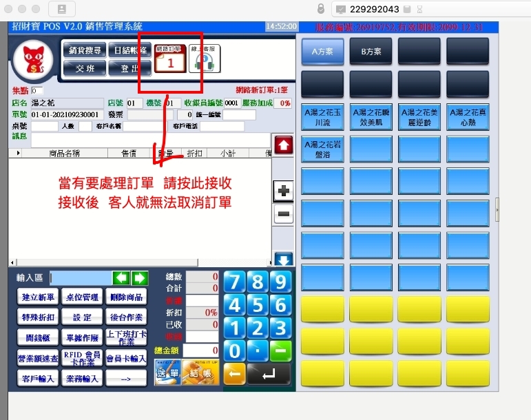Click the 客戶輸入 customer input button

pos(38,379)
